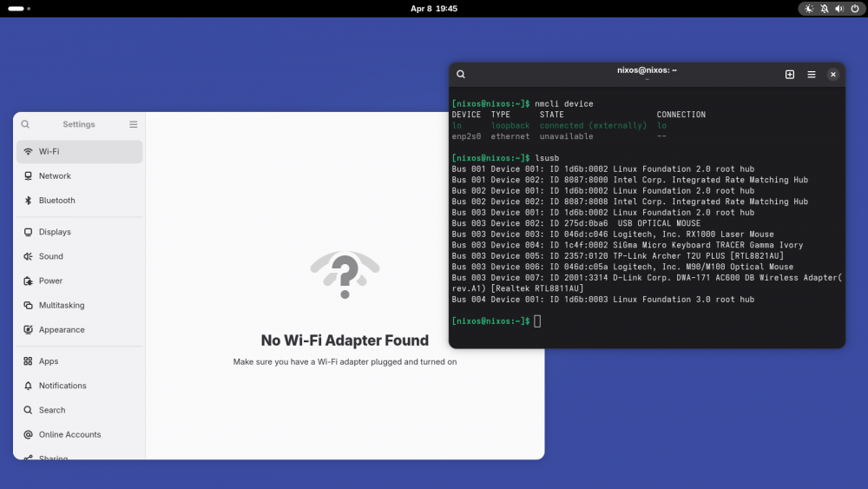This screenshot has width=868, height=489.
Task: Click the Linux Foundation 3.0 root hub line
Action: [603, 299]
